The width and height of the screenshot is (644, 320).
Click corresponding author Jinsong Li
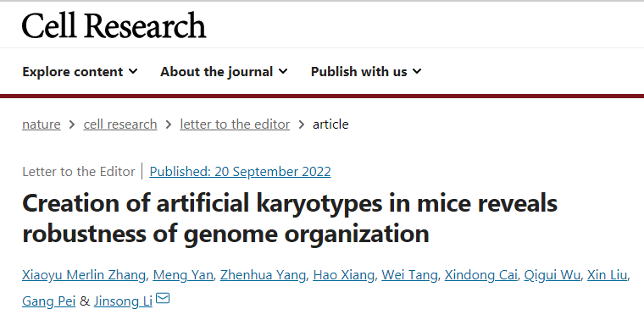(123, 301)
